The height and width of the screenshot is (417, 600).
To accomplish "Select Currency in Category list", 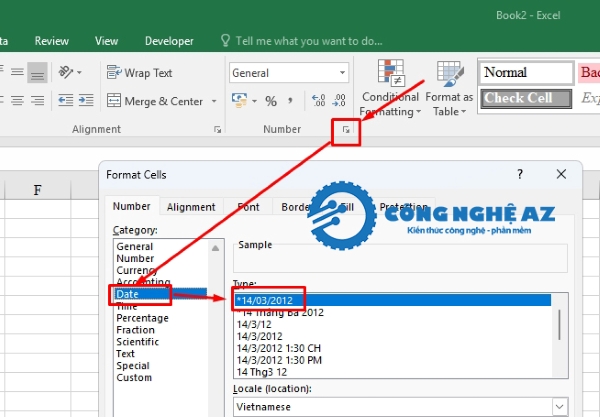I will pyautogui.click(x=137, y=270).
